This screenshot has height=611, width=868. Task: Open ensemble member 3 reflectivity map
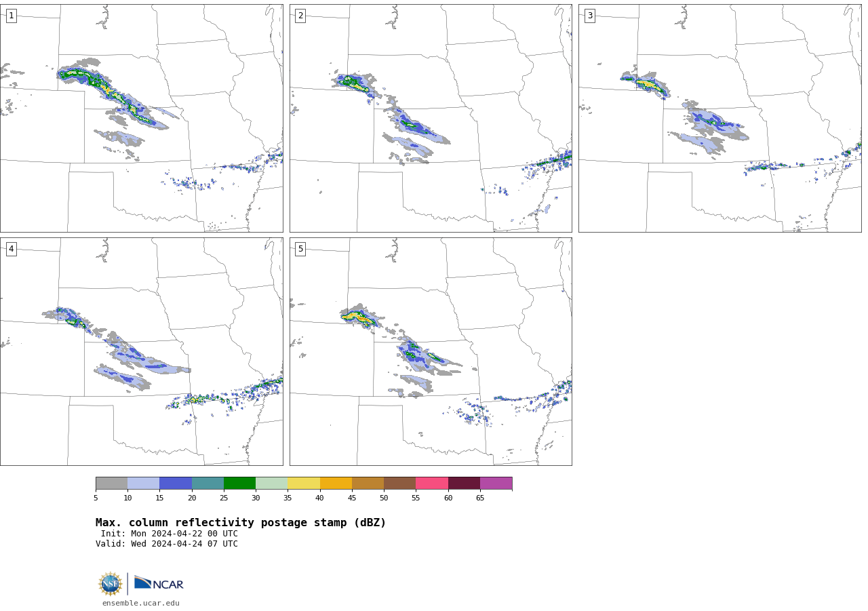point(719,118)
